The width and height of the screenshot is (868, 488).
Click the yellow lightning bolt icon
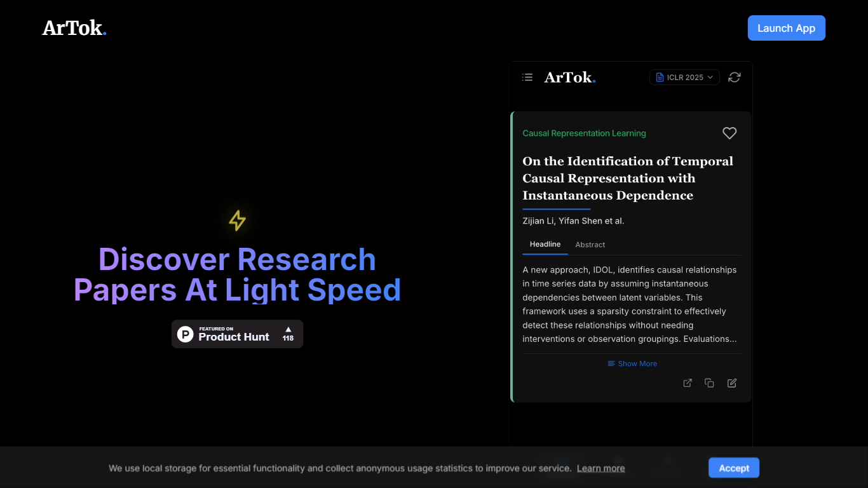(x=237, y=220)
